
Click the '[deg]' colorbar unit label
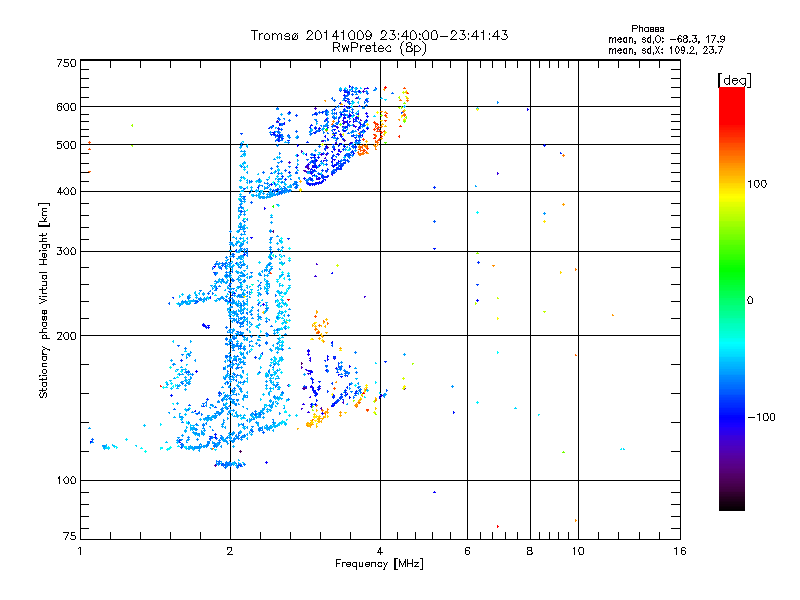click(x=734, y=80)
